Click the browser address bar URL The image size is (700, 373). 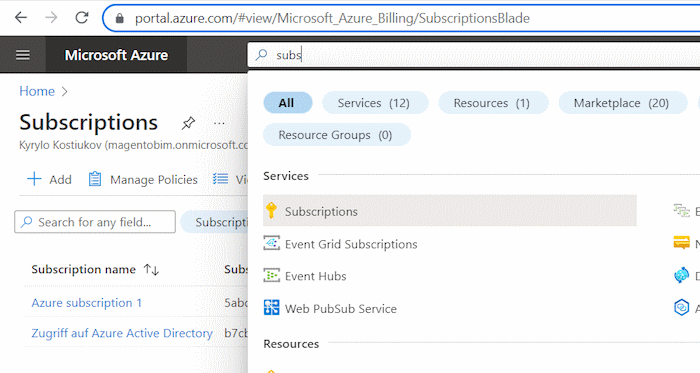click(332, 18)
